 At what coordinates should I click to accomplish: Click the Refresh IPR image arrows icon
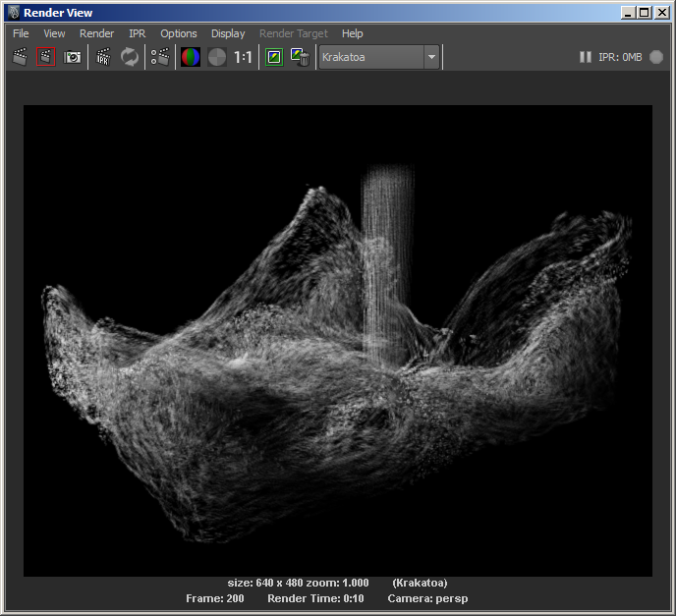pyautogui.click(x=130, y=57)
